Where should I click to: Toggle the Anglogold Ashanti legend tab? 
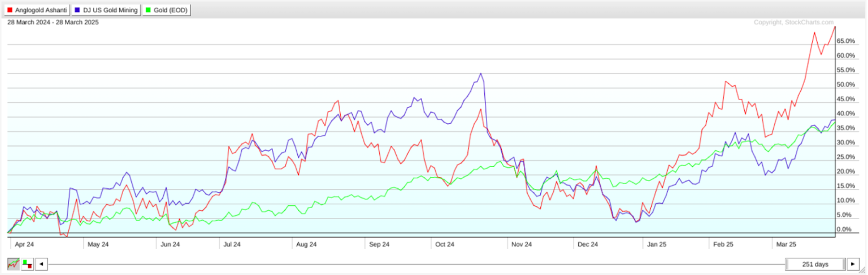coord(37,10)
